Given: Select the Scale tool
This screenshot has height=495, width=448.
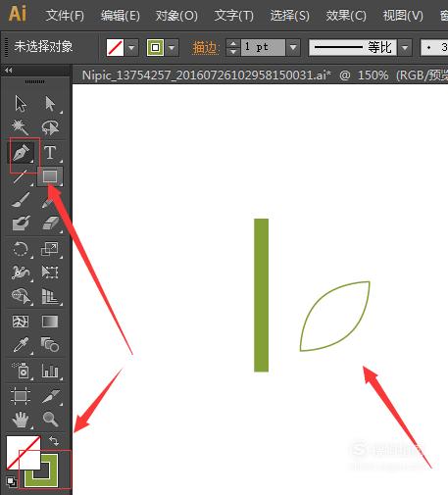Looking at the screenshot, I should tap(50, 249).
